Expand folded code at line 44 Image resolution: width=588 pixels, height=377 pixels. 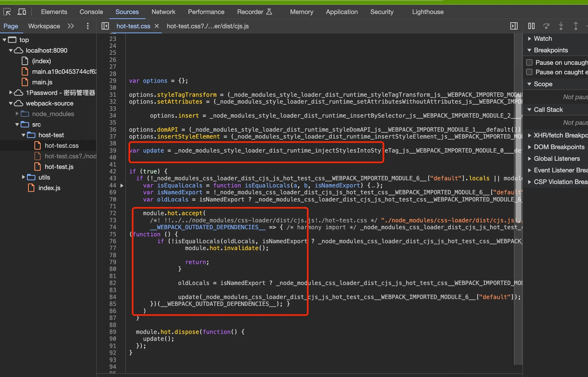(x=122, y=185)
